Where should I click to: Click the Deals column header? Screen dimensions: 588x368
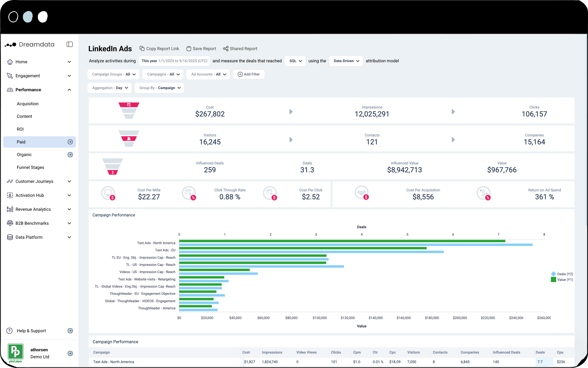[x=540, y=352]
